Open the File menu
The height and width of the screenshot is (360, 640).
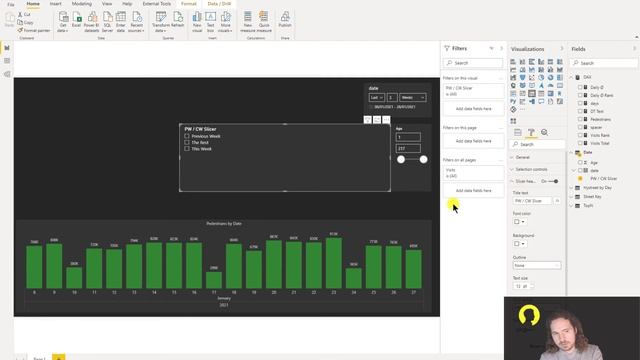tap(11, 4)
